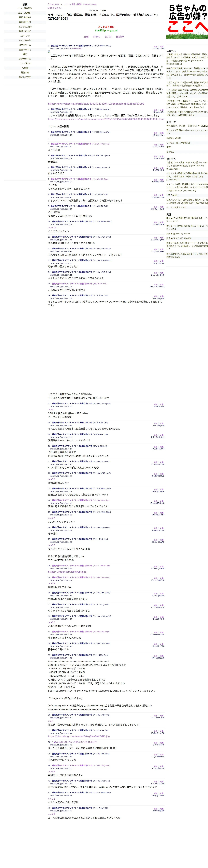
Task: Click ニュース速報（嫌儲） breadcrumb link
Action: 73,4
